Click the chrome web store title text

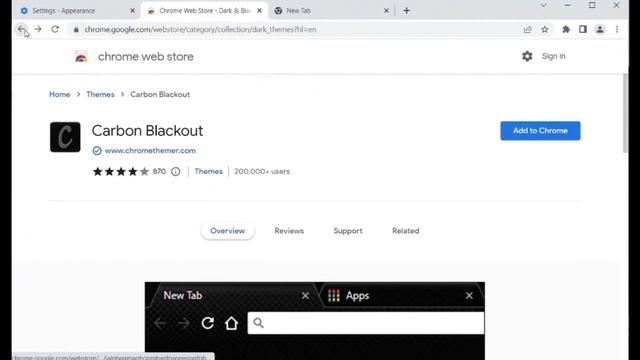146,57
